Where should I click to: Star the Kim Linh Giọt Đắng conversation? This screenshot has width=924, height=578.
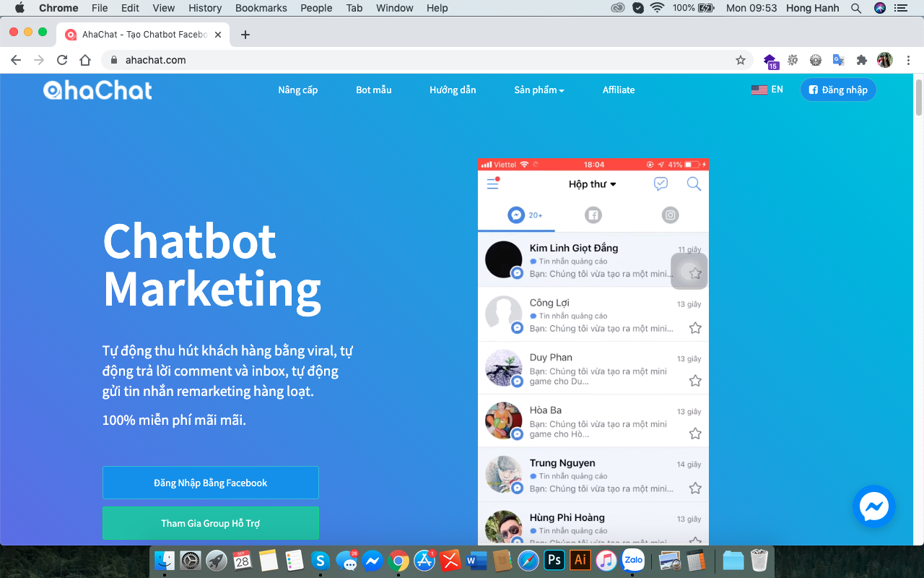pyautogui.click(x=695, y=273)
